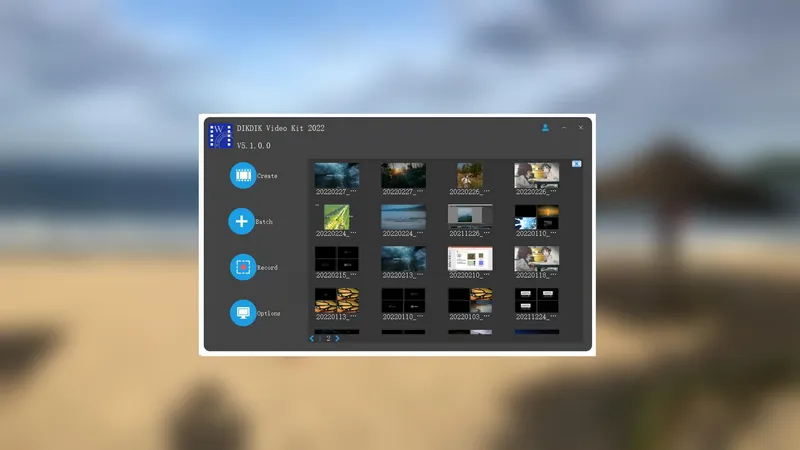The width and height of the screenshot is (800, 450).
Task: Open Batch with the plus icon
Action: (x=242, y=221)
